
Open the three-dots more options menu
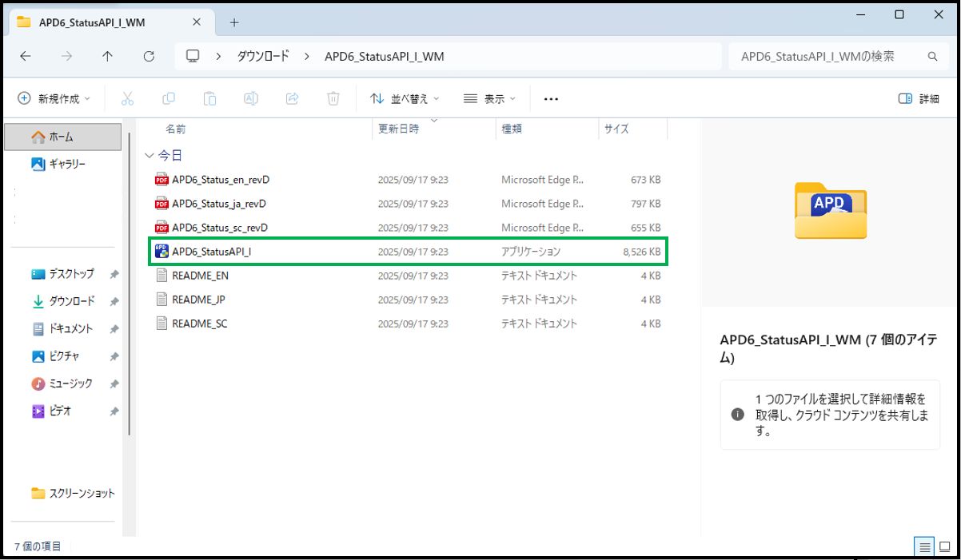551,98
